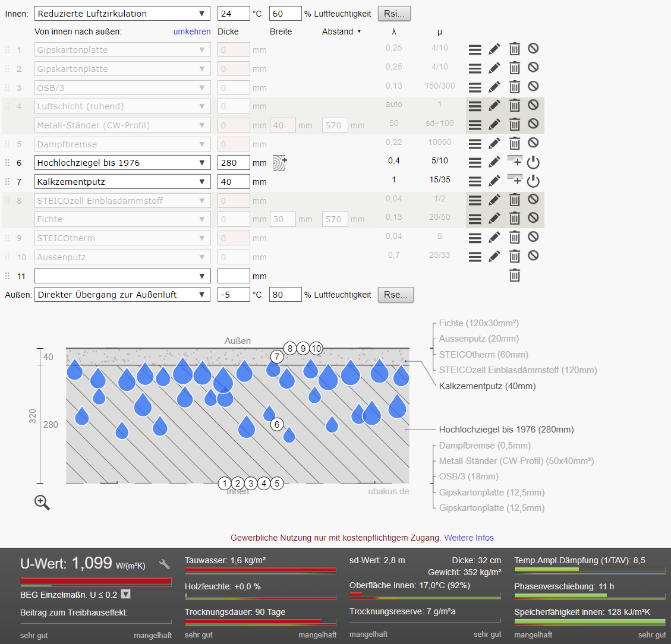Screen dimensions: 671x644
Task: Open the Abstand column header dropdown
Action: tap(342, 31)
